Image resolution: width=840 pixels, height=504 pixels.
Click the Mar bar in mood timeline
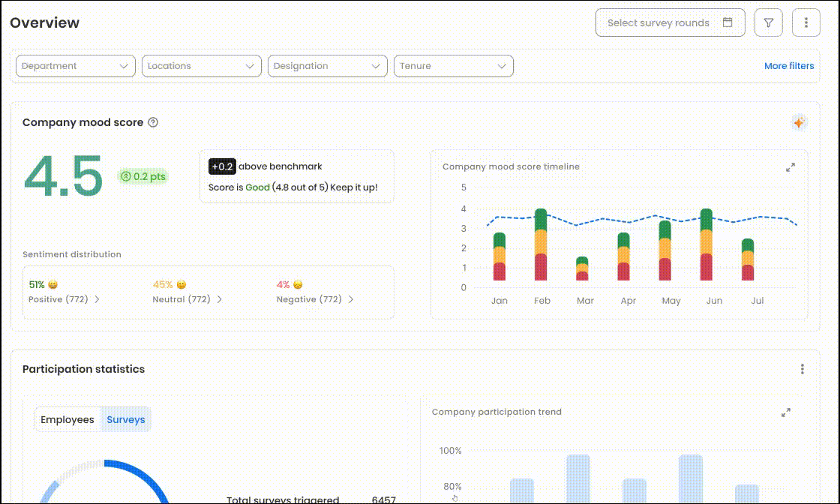point(582,268)
